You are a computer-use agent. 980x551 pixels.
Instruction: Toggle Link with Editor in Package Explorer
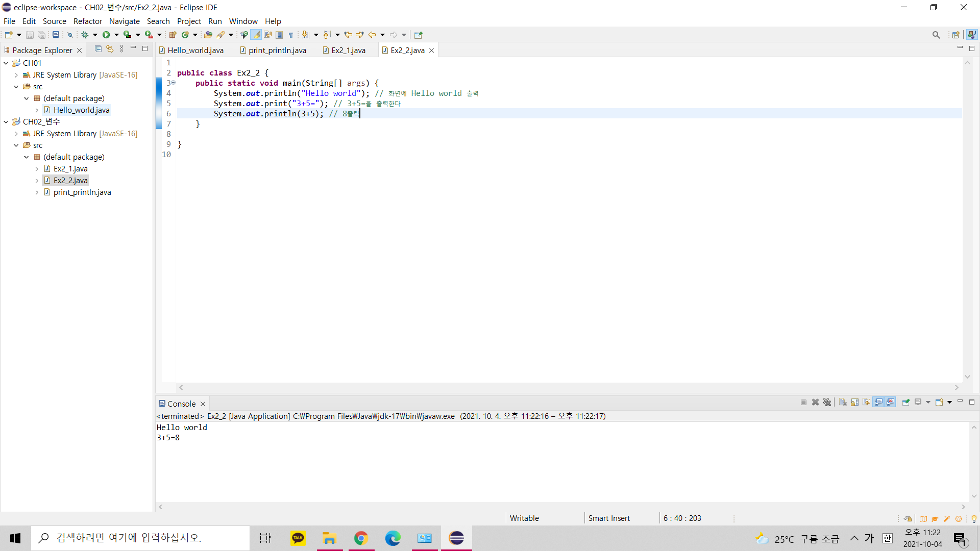pyautogui.click(x=110, y=49)
